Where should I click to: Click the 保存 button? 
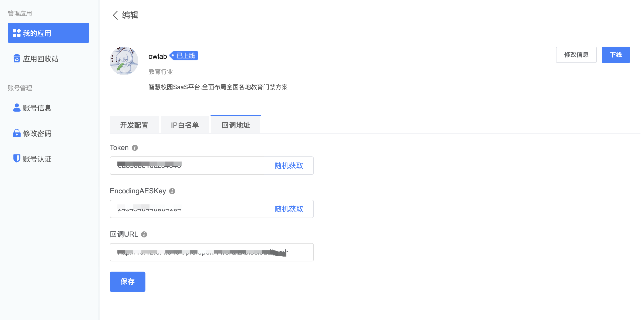click(x=127, y=282)
